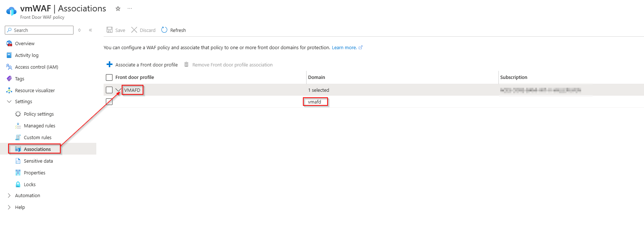
Task: Open the Tags page
Action: (x=19, y=79)
